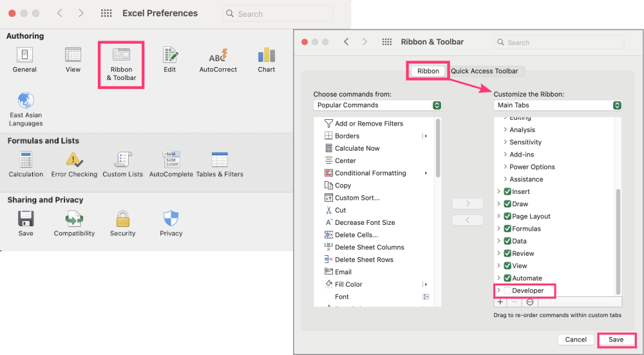Click search field in Ribbon & Toolbar
This screenshot has height=355, width=644.
pos(559,42)
